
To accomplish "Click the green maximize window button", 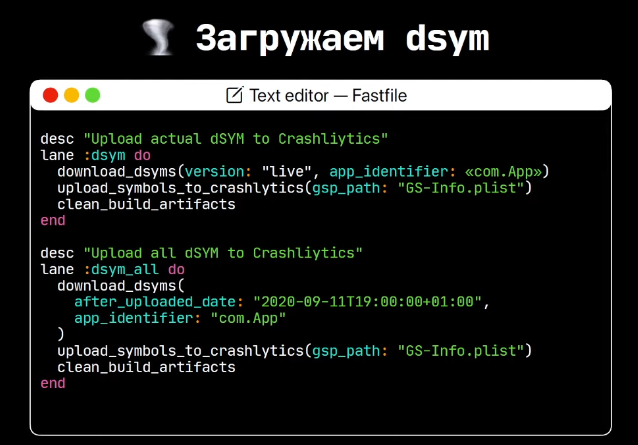I will tap(92, 95).
